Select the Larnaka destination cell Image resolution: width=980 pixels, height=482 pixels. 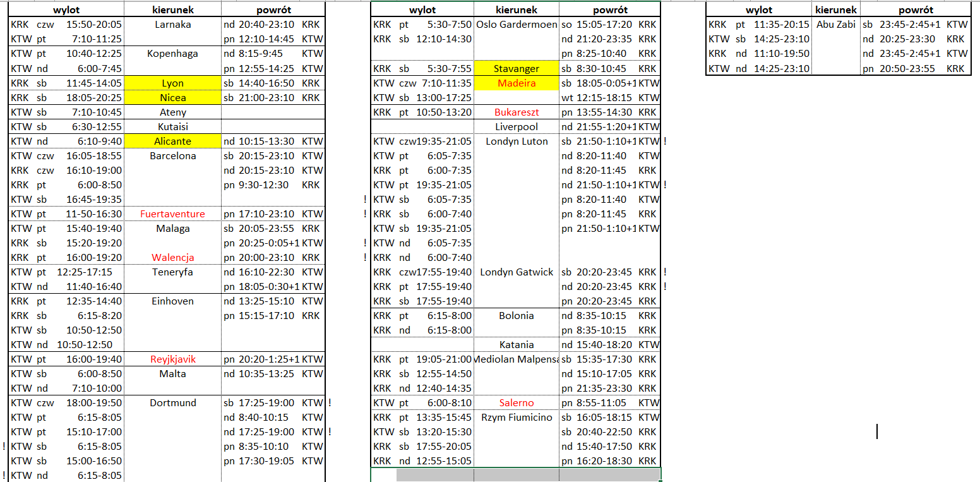click(173, 25)
